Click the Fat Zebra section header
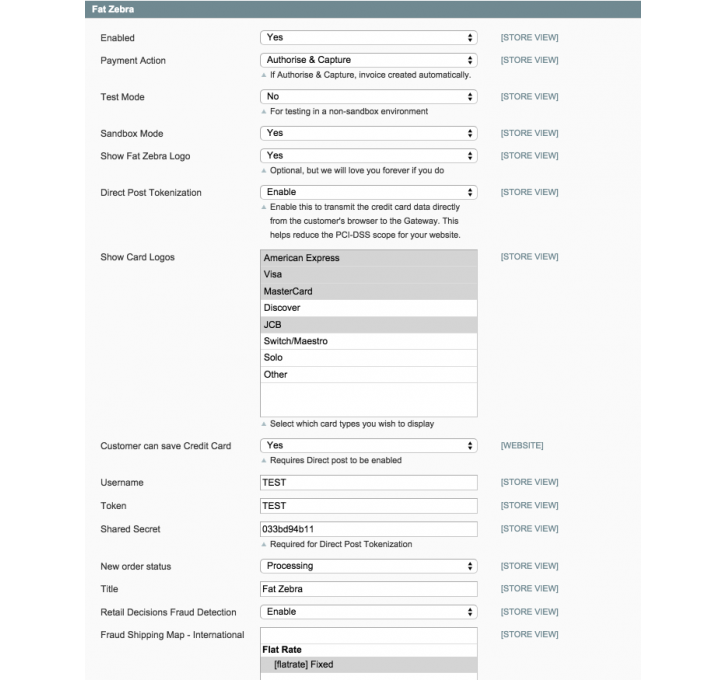 pos(362,9)
